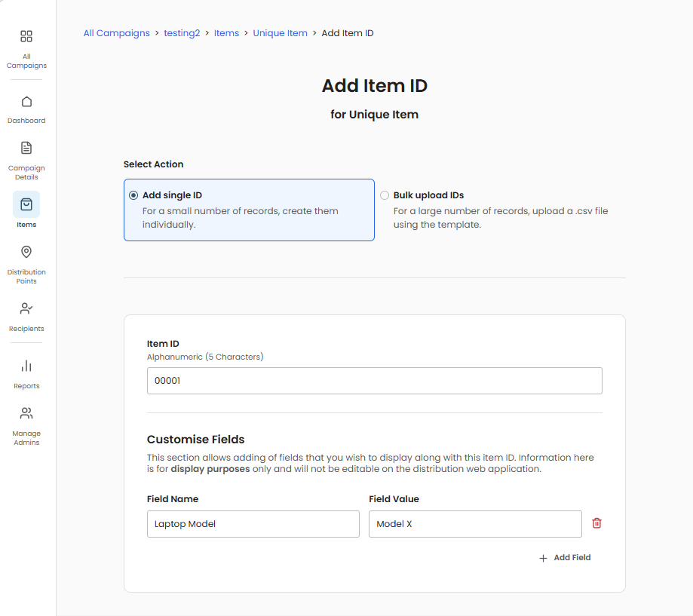Click the Select Action label
This screenshot has height=616, width=693.
[153, 164]
